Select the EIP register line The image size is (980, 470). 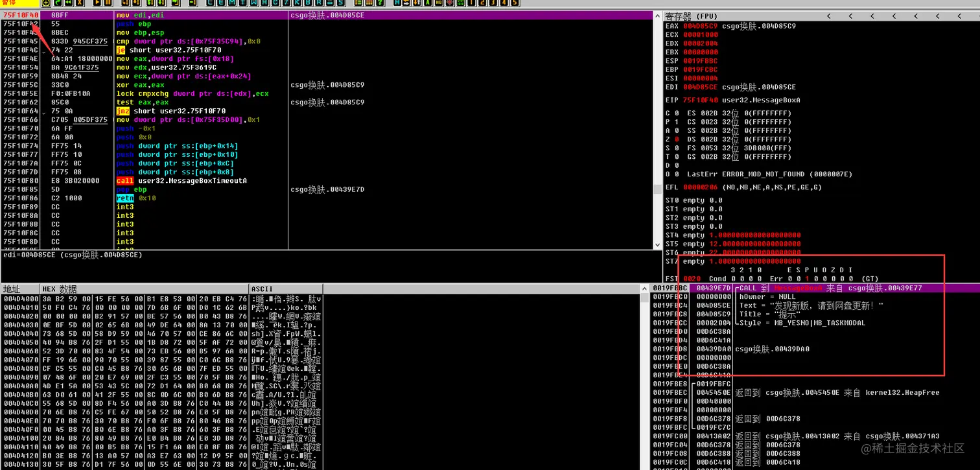(732, 100)
